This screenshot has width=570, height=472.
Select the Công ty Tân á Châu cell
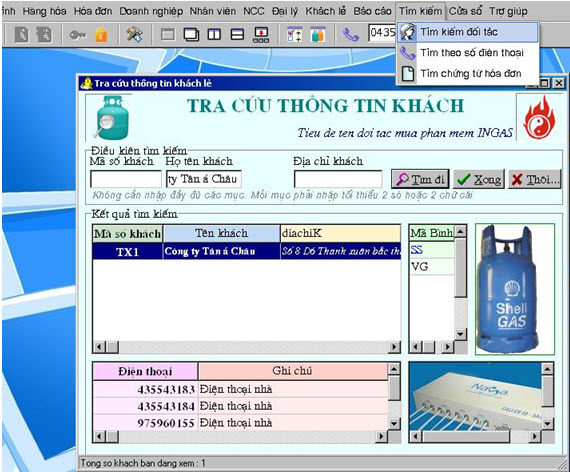(x=221, y=251)
